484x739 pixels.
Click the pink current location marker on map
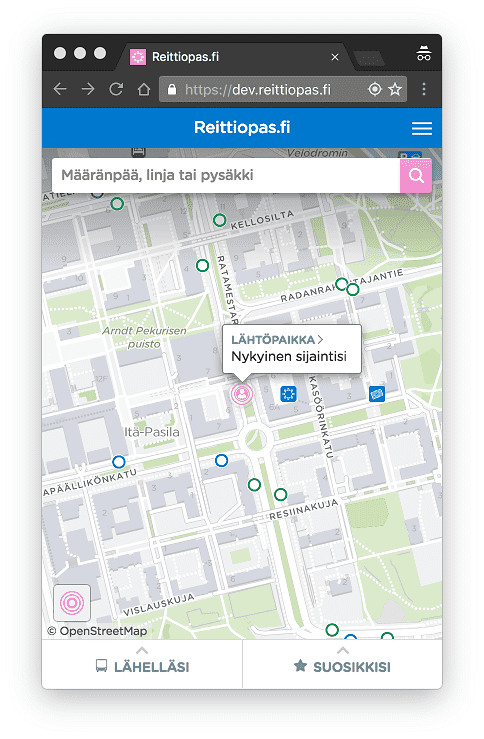pos(242,393)
